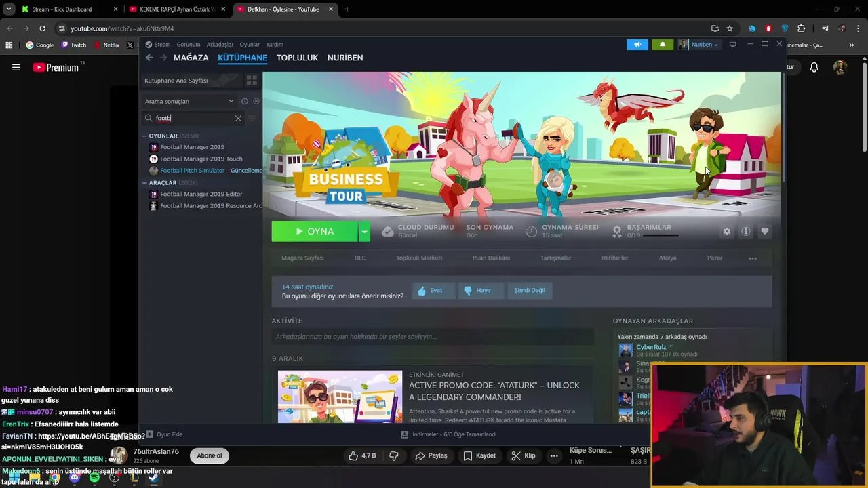Viewport: 868px width, 488px height.
Task: Open YouTube video more actions ellipsis
Action: pos(554,455)
